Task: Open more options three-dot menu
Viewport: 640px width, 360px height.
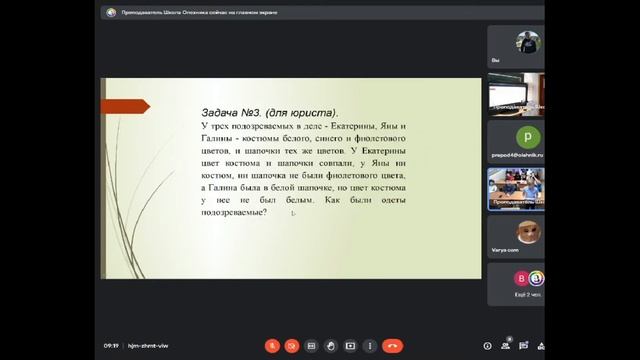Action: tap(370, 346)
